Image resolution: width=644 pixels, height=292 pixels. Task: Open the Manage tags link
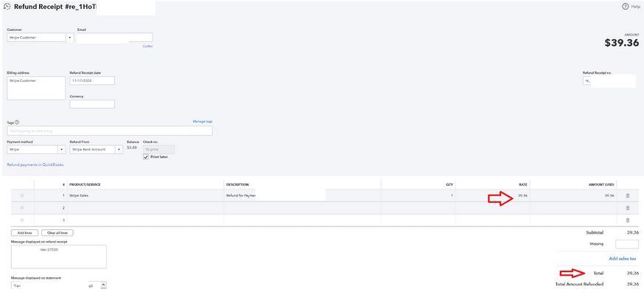[203, 122]
